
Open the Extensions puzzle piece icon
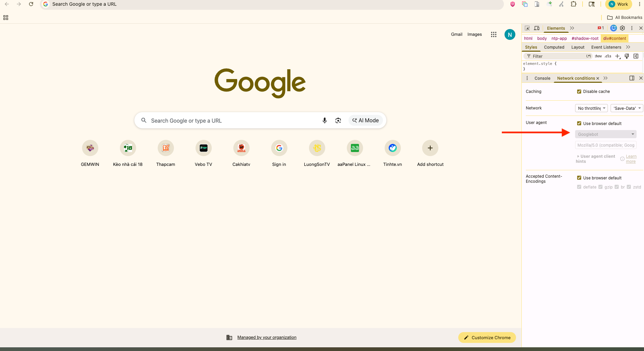[573, 4]
